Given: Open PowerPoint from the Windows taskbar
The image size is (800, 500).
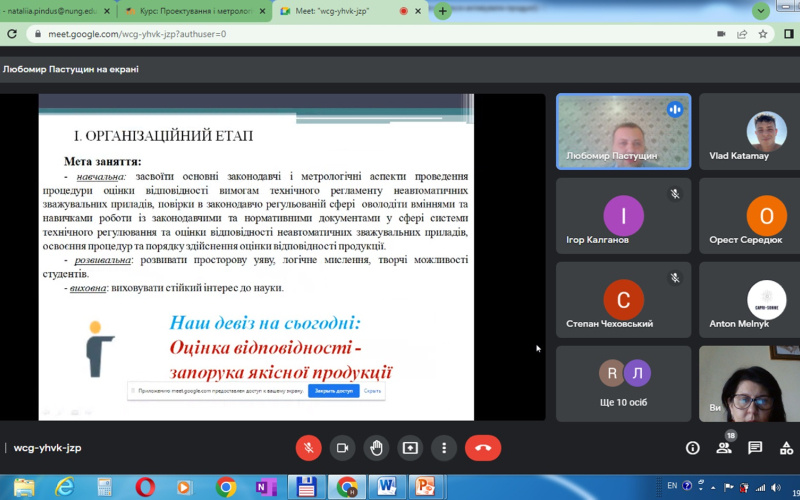Looking at the screenshot, I should click(x=425, y=487).
